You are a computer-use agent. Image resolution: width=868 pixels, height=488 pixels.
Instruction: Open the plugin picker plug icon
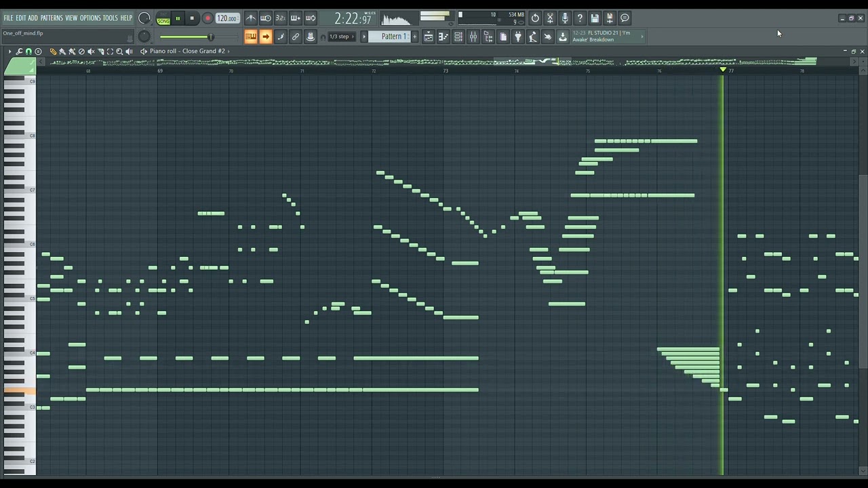tap(518, 37)
